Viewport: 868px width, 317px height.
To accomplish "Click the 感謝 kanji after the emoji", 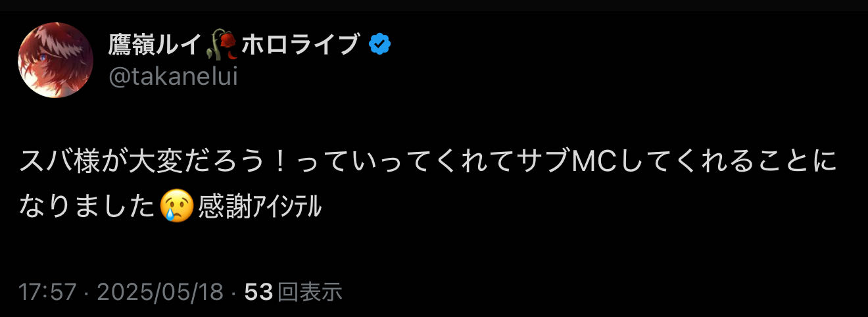I will 224,208.
